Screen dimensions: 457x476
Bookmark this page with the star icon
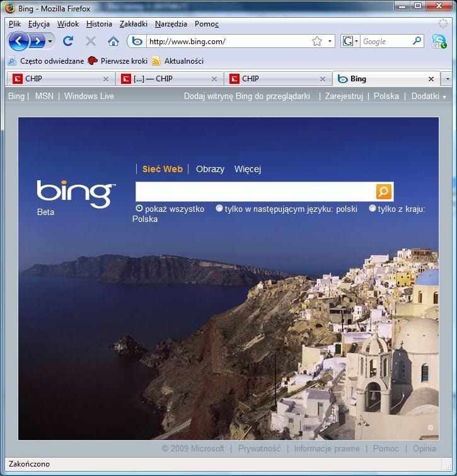[x=317, y=41]
